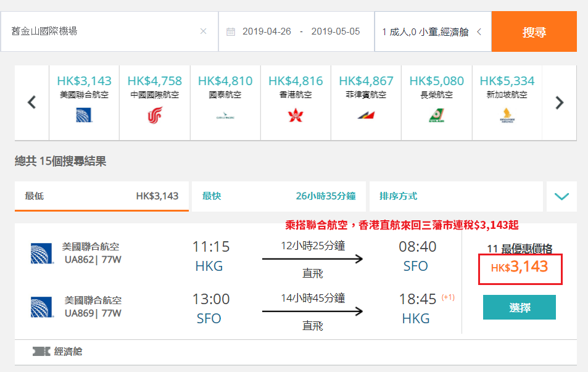Click the HK$3,143 best price box
This screenshot has width=588, height=372.
click(x=520, y=269)
